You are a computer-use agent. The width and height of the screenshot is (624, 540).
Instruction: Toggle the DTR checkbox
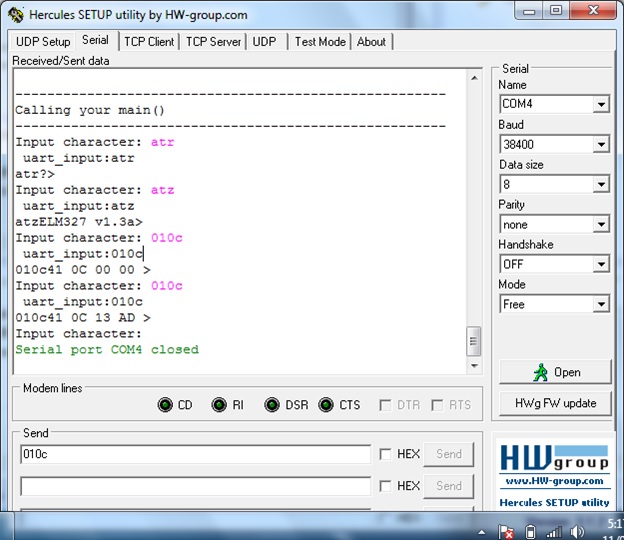click(385, 405)
